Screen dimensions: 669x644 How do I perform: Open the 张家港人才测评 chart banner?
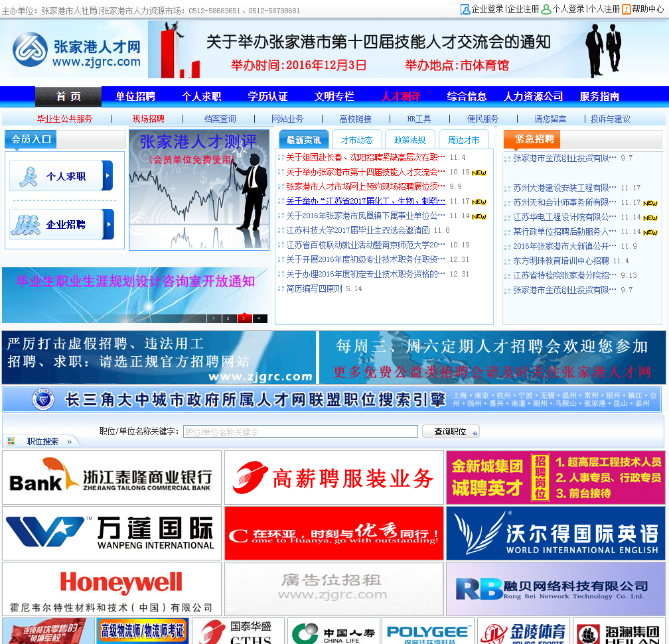[x=199, y=190]
